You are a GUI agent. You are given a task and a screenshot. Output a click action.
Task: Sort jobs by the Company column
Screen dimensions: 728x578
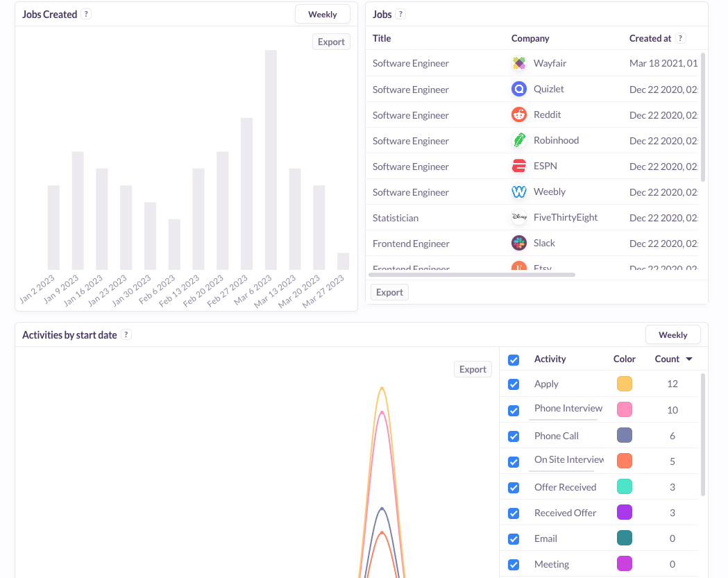(530, 38)
